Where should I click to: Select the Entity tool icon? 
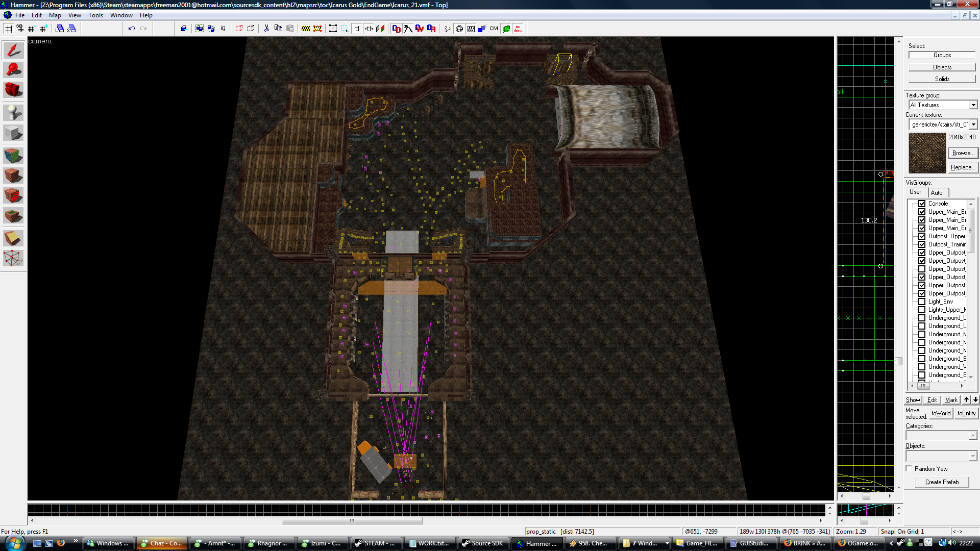click(x=13, y=112)
